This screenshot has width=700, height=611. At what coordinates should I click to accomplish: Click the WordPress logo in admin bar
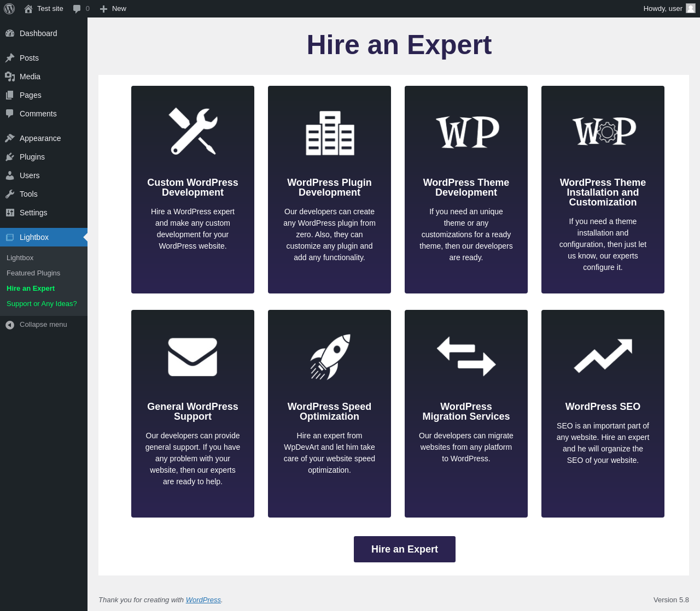click(9, 9)
